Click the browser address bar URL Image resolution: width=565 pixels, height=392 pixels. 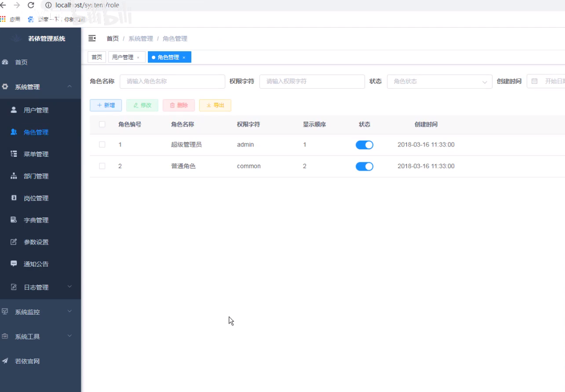click(x=87, y=5)
